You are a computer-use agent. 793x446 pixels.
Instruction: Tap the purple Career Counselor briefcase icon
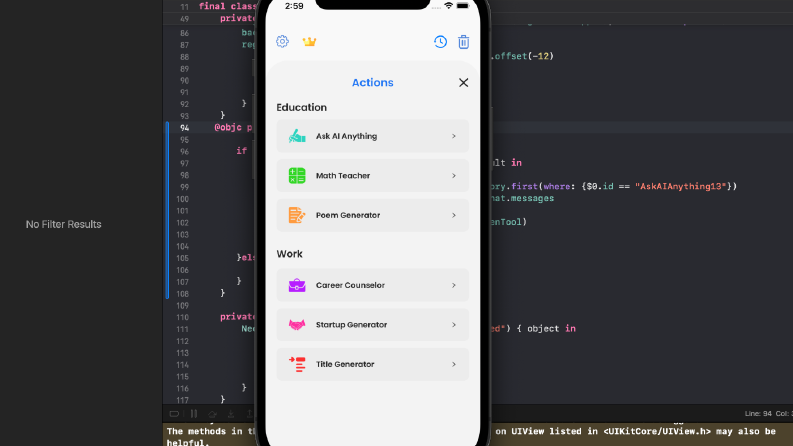pos(297,285)
